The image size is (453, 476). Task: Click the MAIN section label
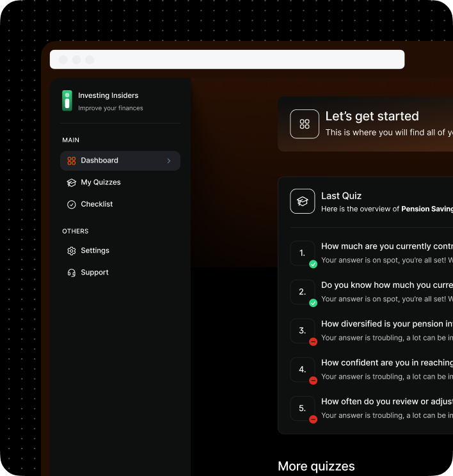pos(71,140)
